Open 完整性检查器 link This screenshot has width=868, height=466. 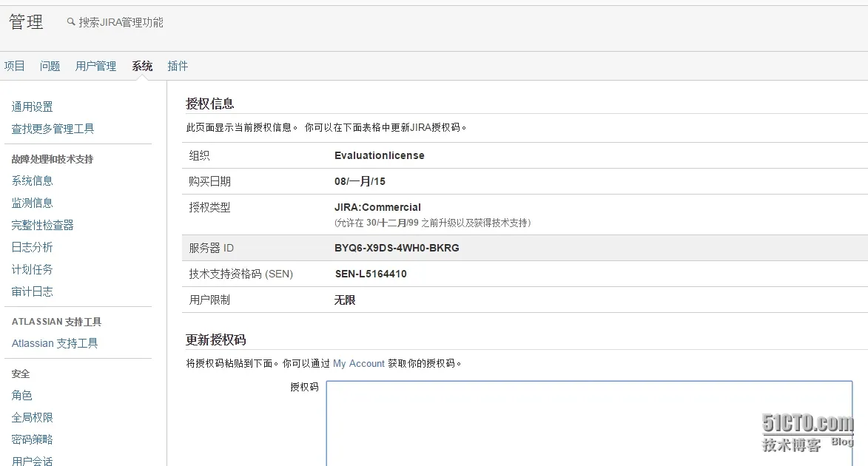pos(43,225)
